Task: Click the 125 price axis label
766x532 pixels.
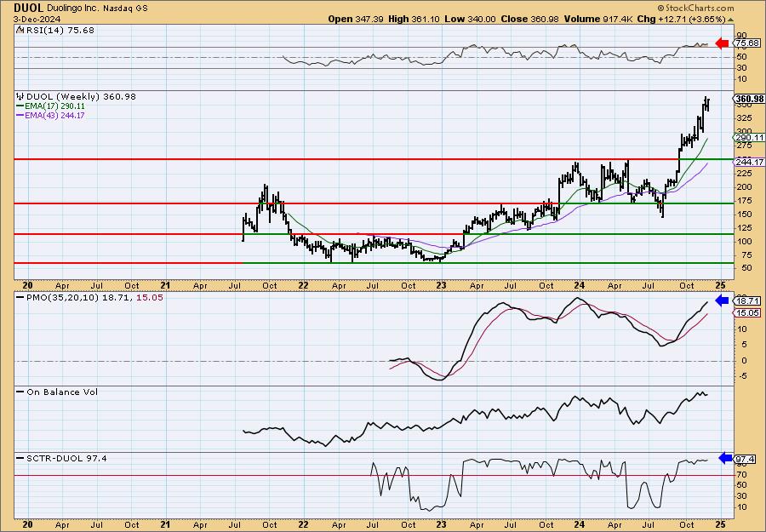Action: click(x=744, y=227)
